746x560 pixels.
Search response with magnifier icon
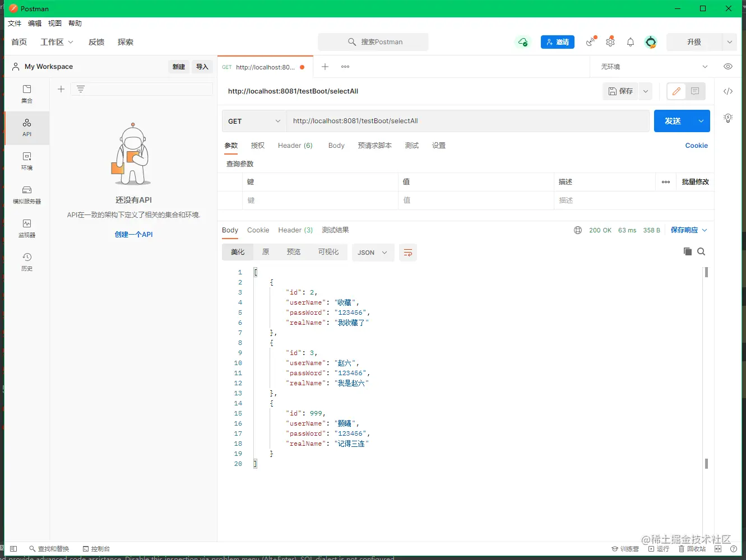coord(701,251)
